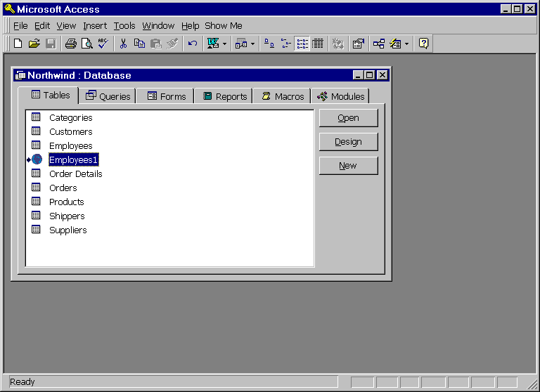540x392 pixels.
Task: Run the Spelling check icon
Action: (103, 44)
